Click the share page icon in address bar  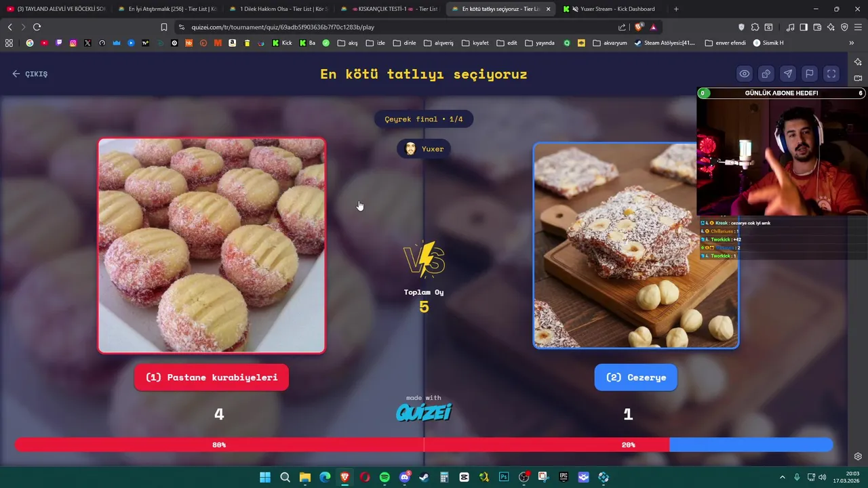point(622,27)
